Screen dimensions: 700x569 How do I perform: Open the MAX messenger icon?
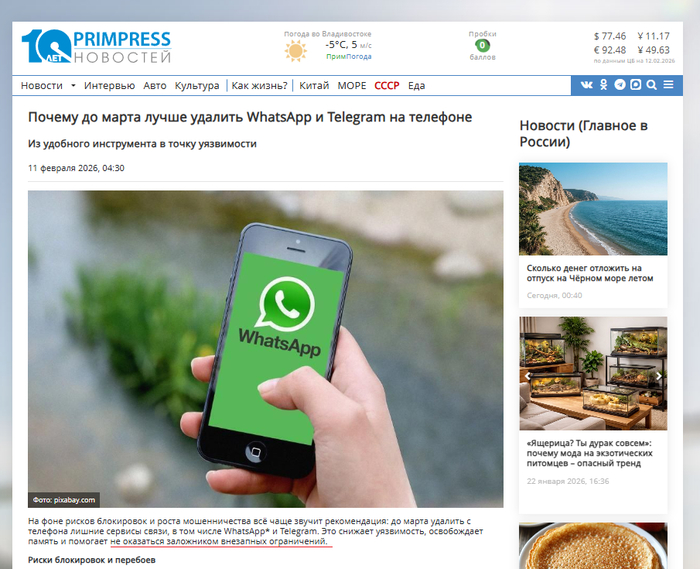[635, 84]
